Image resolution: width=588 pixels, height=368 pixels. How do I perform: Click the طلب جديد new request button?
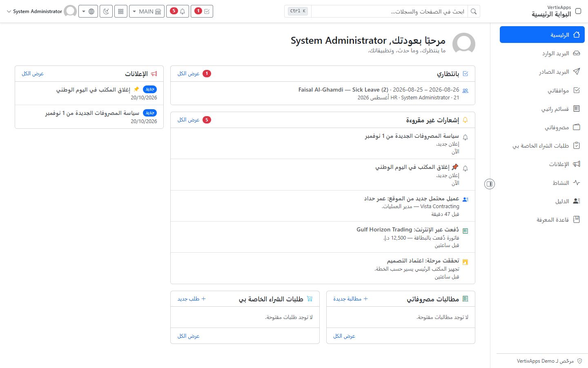click(192, 299)
